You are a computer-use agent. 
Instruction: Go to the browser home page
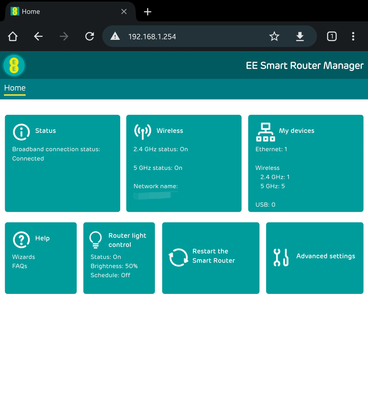coord(13,36)
